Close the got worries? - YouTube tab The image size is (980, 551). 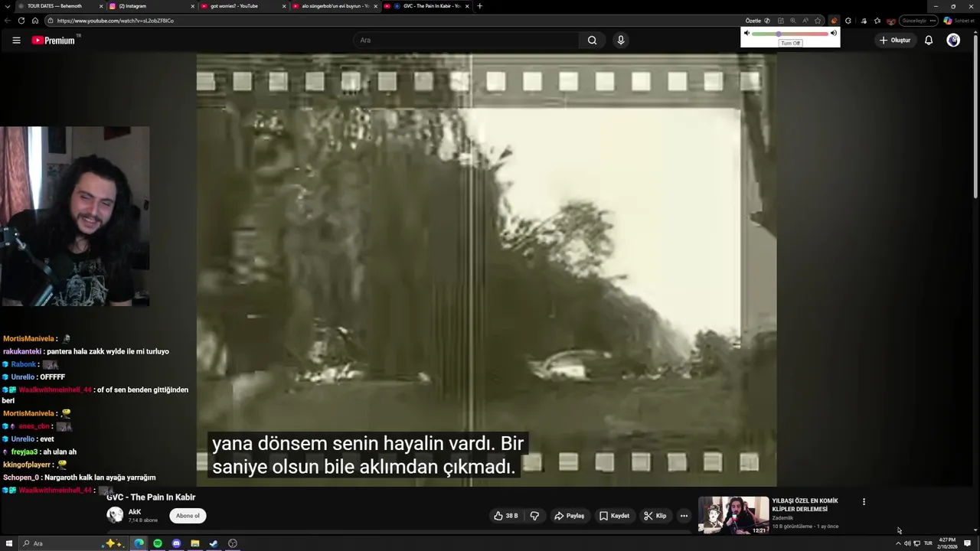pyautogui.click(x=284, y=6)
